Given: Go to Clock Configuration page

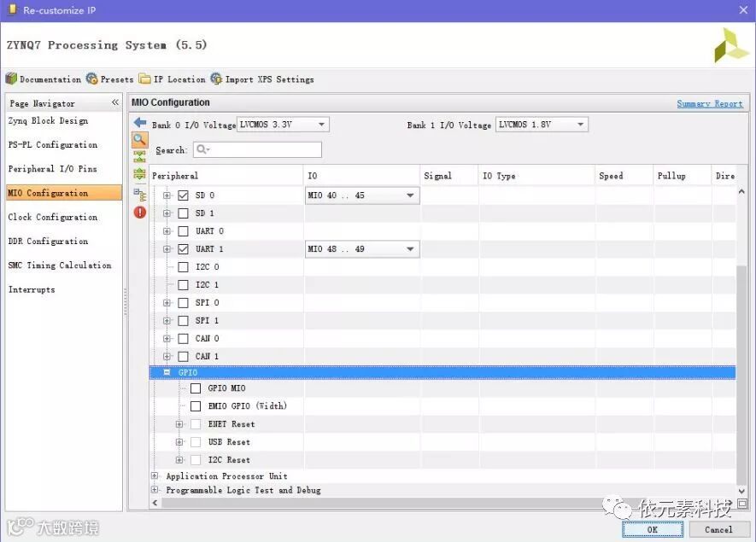Looking at the screenshot, I should [53, 218].
